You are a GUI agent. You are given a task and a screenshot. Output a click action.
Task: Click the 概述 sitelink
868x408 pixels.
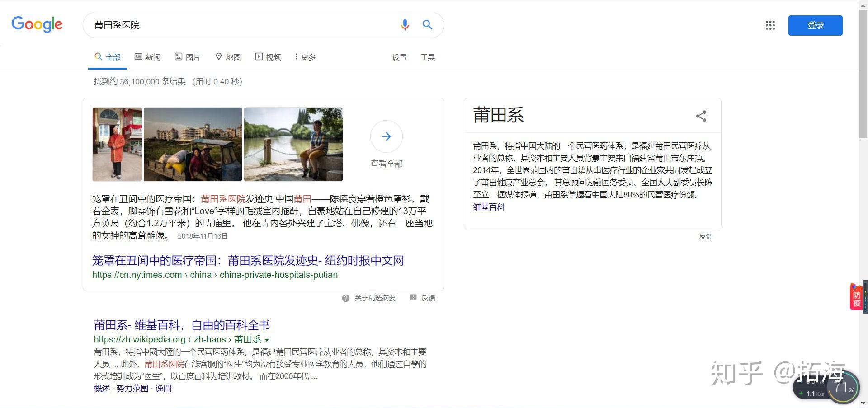coord(102,389)
